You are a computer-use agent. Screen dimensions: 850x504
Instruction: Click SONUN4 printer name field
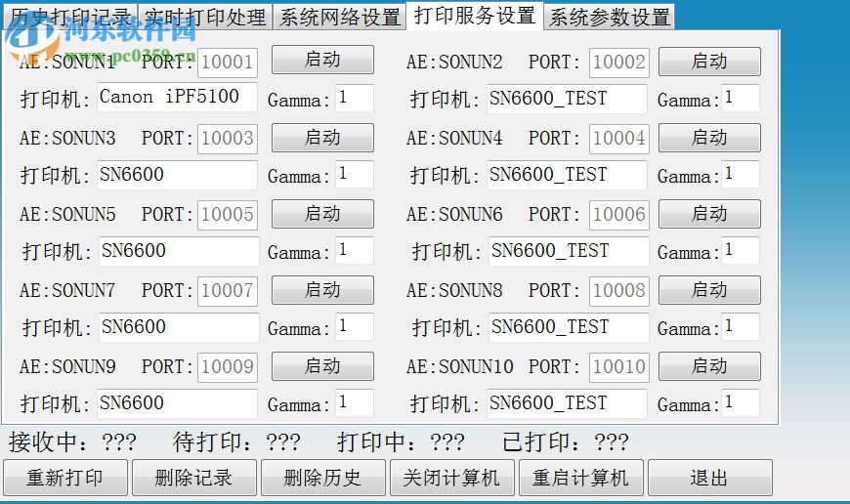coord(567,175)
